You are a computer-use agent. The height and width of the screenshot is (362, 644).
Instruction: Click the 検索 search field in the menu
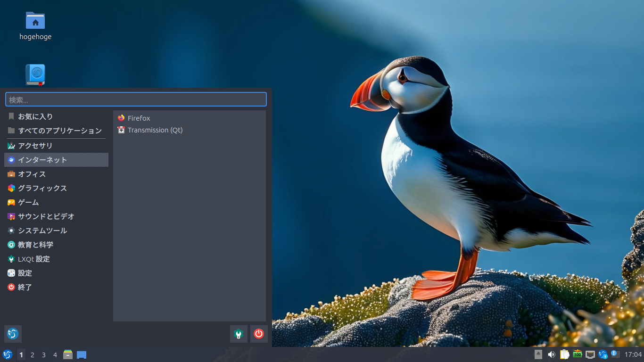tap(136, 99)
